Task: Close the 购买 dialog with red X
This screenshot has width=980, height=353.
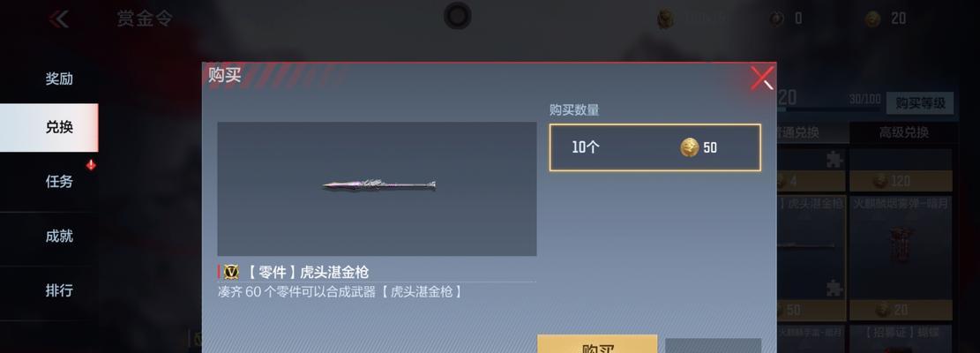Action: 762,79
